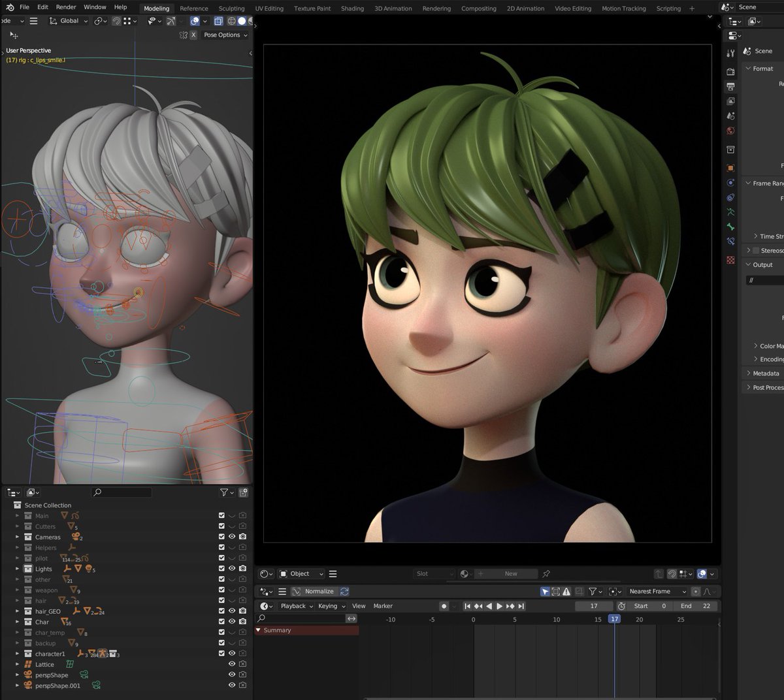Open the Output Properties printer icon
This screenshot has width=784, height=700.
[x=730, y=84]
